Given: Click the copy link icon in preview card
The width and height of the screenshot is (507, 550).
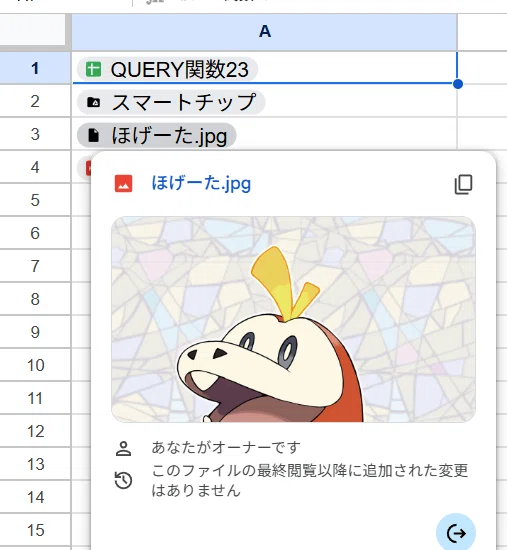Looking at the screenshot, I should pos(463,184).
